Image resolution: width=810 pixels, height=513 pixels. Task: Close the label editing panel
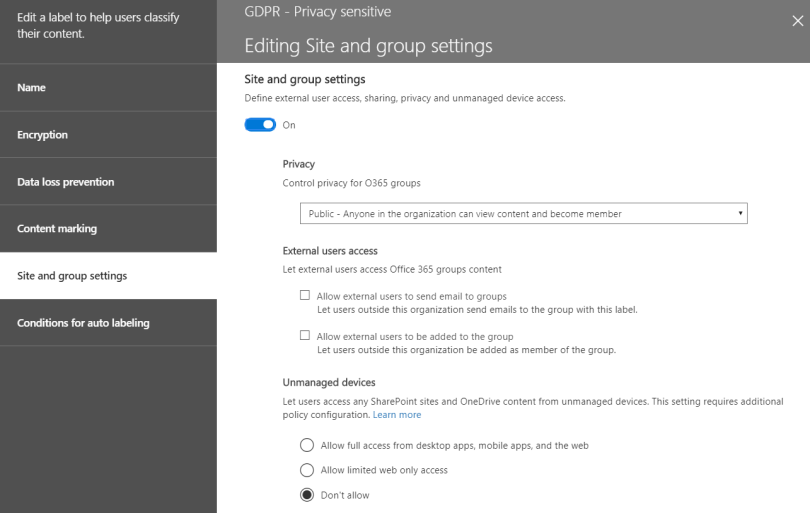(797, 22)
